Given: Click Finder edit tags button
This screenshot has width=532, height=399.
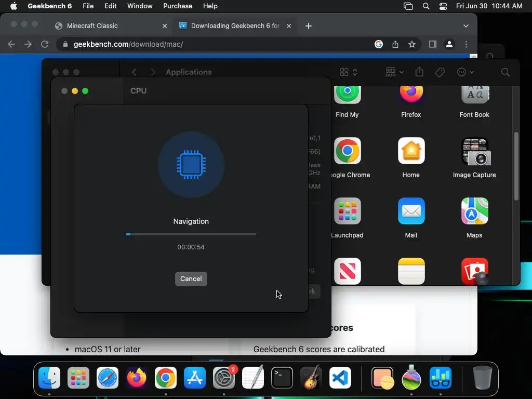Looking at the screenshot, I should 440,72.
